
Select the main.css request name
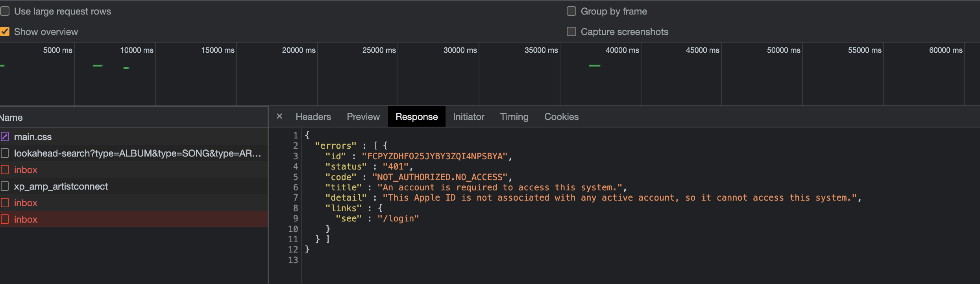pos(33,137)
